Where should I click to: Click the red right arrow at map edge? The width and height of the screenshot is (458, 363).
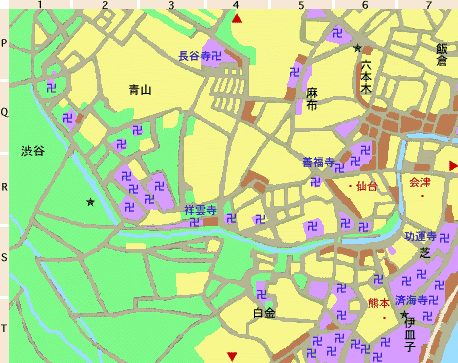pyautogui.click(x=453, y=166)
